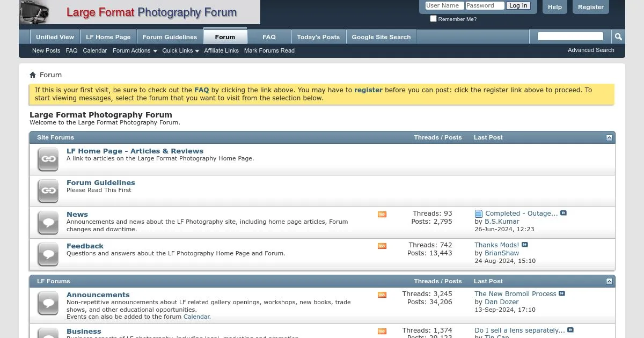Image resolution: width=644 pixels, height=338 pixels.
Task: Open The New Bromoil Process thread
Action: click(515, 294)
